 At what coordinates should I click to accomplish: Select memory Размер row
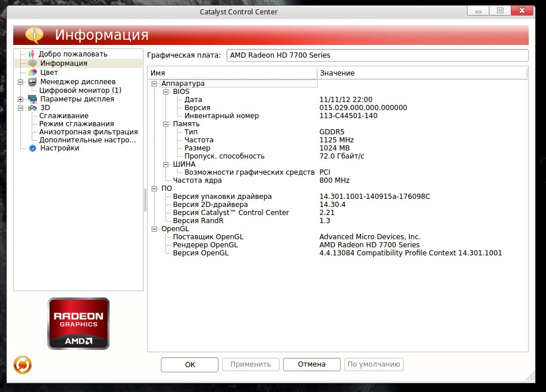pyautogui.click(x=338, y=148)
